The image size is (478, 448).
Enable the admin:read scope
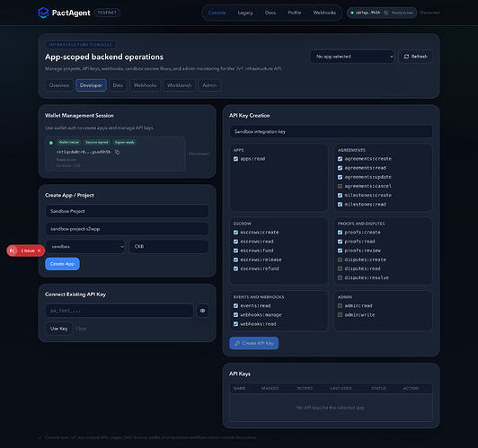[340, 306]
